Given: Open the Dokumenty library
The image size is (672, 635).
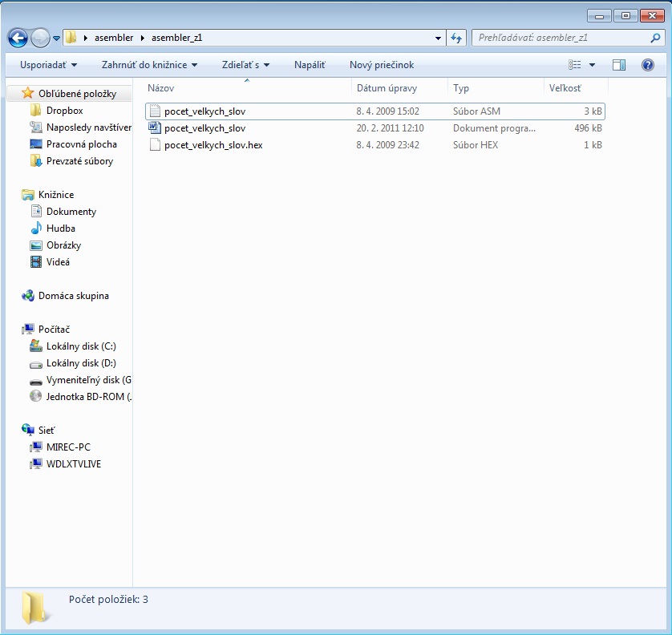Looking at the screenshot, I should [x=71, y=211].
